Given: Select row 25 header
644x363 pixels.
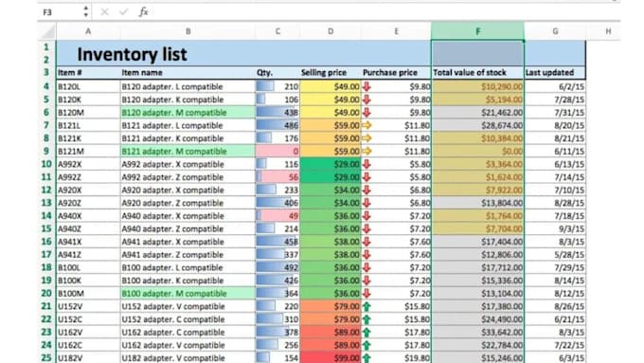Looking at the screenshot, I should pyautogui.click(x=46, y=357).
